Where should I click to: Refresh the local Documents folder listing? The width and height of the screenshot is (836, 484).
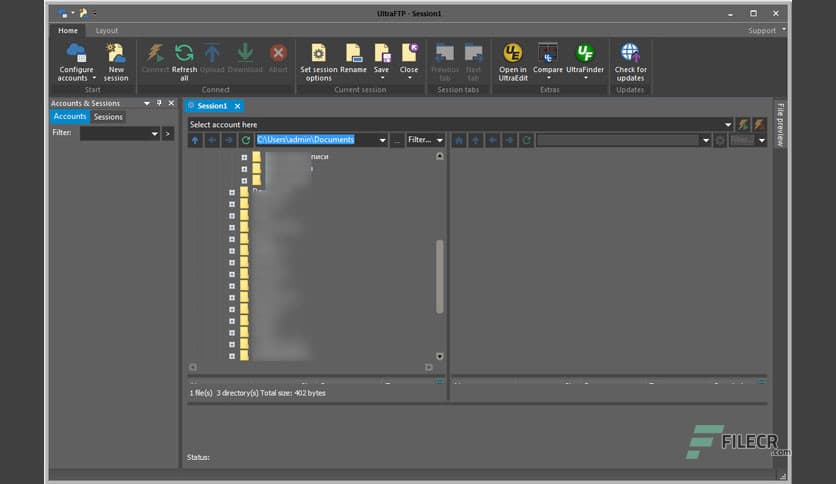coord(246,141)
